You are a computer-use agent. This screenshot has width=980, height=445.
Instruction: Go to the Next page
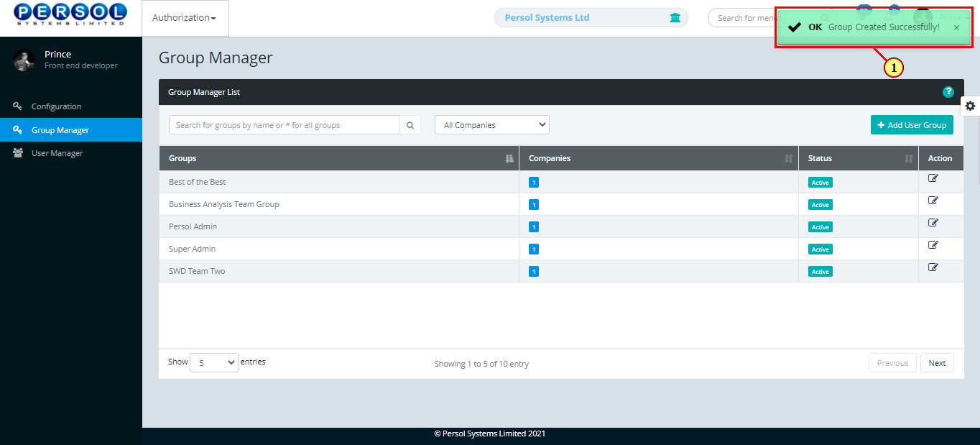937,363
